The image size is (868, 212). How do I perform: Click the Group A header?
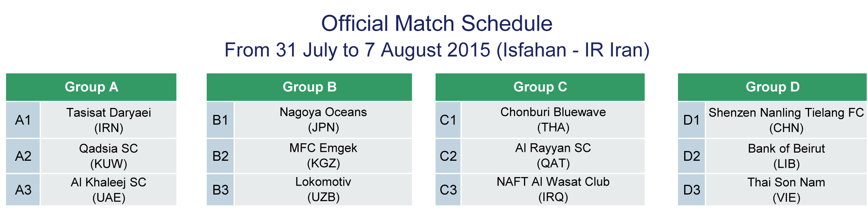click(x=91, y=87)
